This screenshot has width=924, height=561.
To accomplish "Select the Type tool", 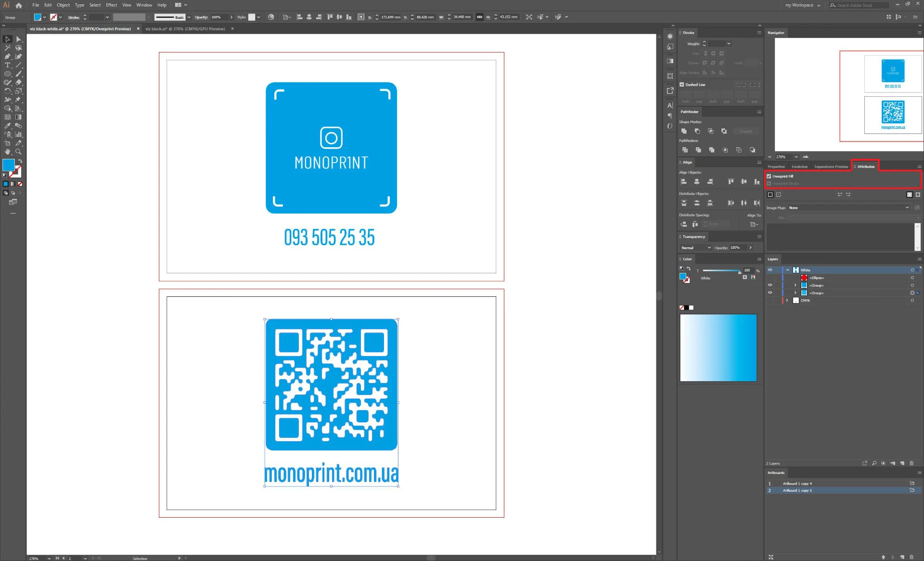I will click(x=7, y=65).
